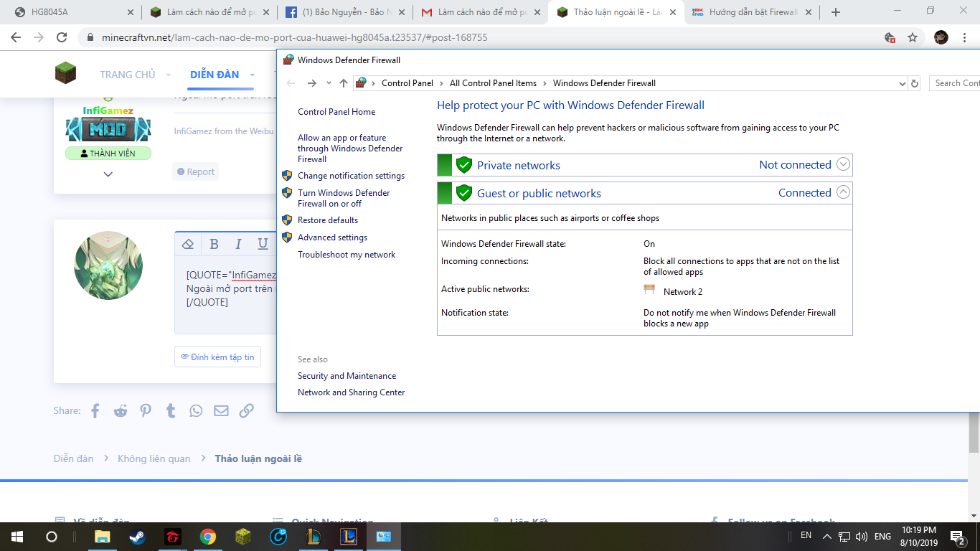
Task: Copy the thread link with the chain icon
Action: click(x=246, y=410)
